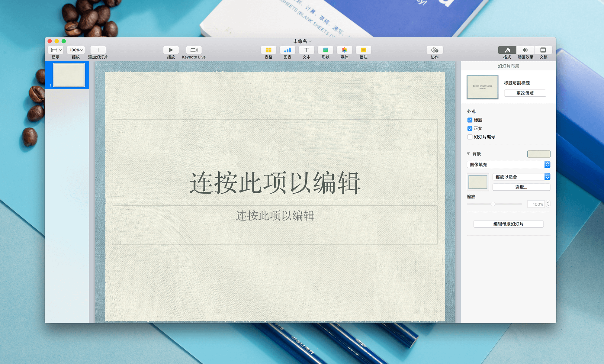Click the 幻灯片布局 panel header
The width and height of the screenshot is (604, 364).
click(509, 66)
